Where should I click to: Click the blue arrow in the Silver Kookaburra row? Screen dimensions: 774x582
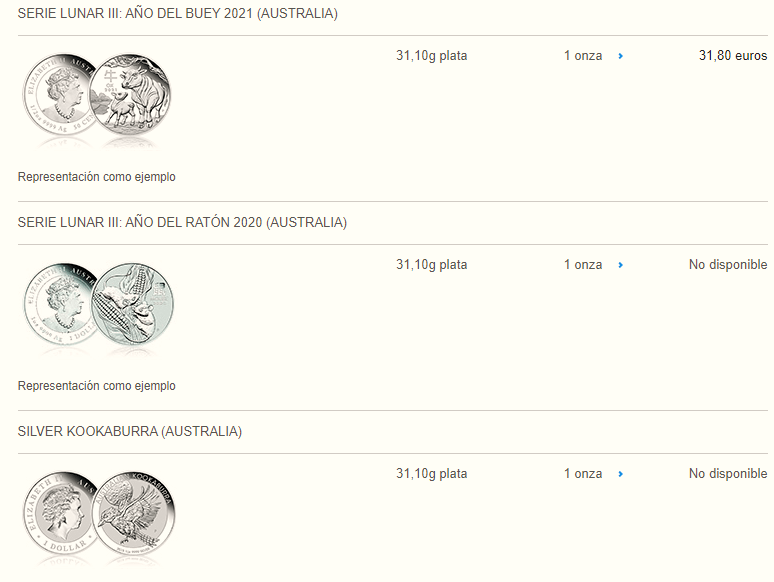click(x=621, y=474)
